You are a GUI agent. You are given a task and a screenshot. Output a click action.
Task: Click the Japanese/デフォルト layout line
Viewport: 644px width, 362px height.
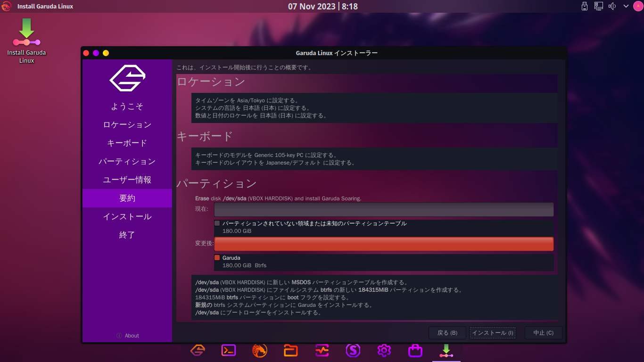[x=275, y=163]
